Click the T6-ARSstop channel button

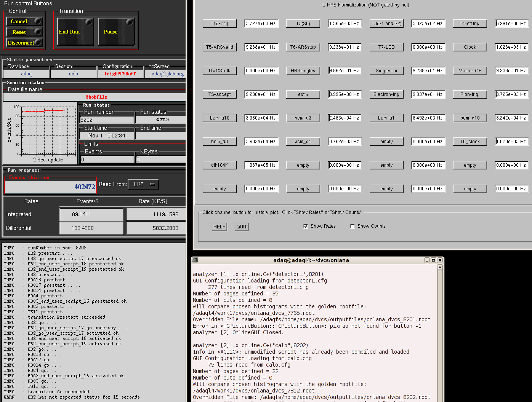click(x=303, y=47)
